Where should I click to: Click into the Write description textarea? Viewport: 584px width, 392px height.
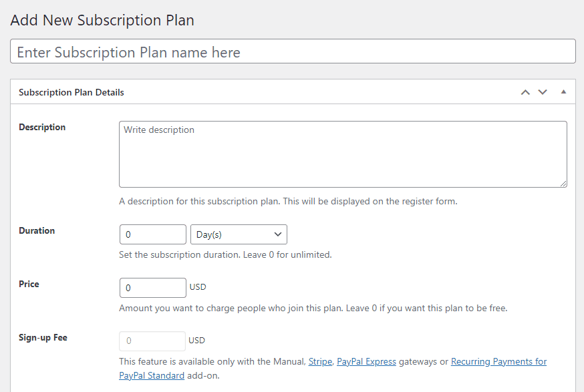[343, 154]
